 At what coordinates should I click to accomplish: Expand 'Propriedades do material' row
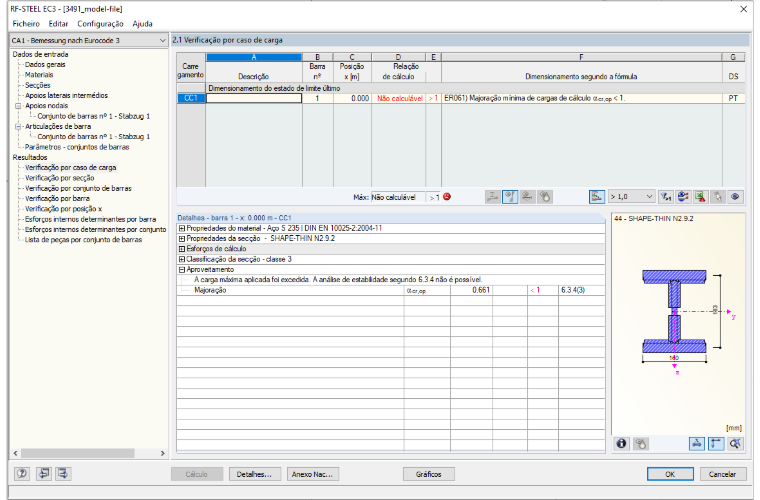[182, 228]
